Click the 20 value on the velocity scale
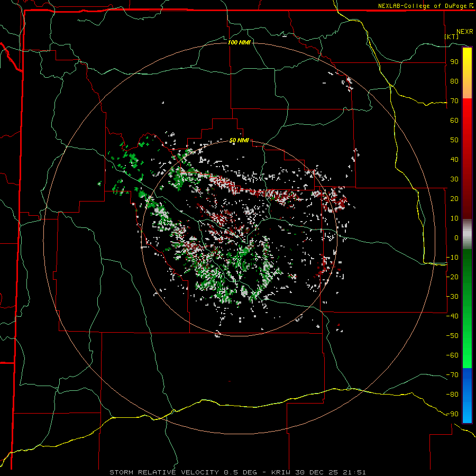 [x=454, y=198]
